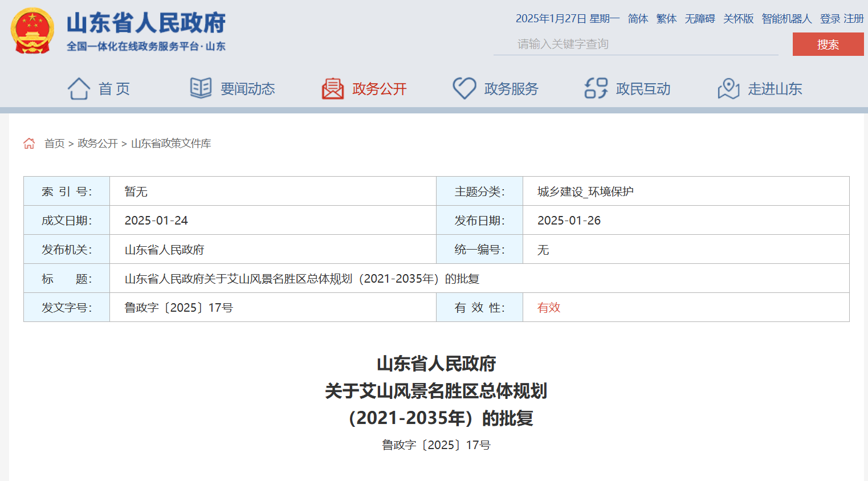The image size is (868, 481).
Task: Click the 主题分类 label cell
Action: click(480, 191)
